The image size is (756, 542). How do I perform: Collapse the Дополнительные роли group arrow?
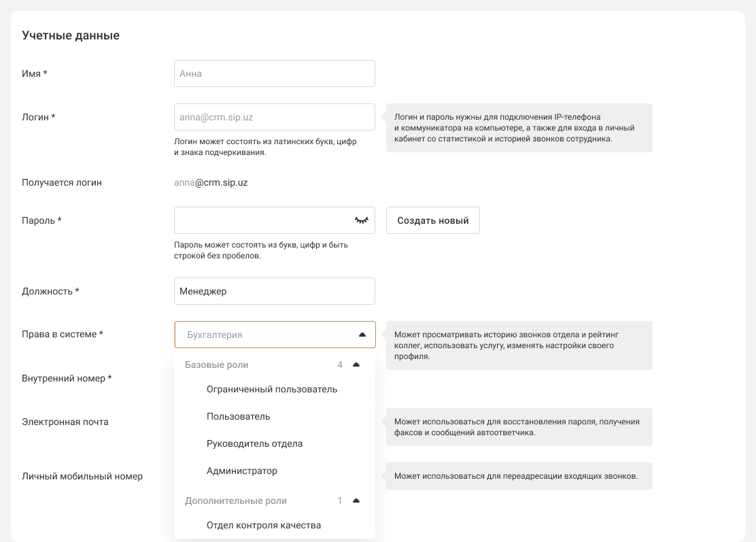coord(356,501)
